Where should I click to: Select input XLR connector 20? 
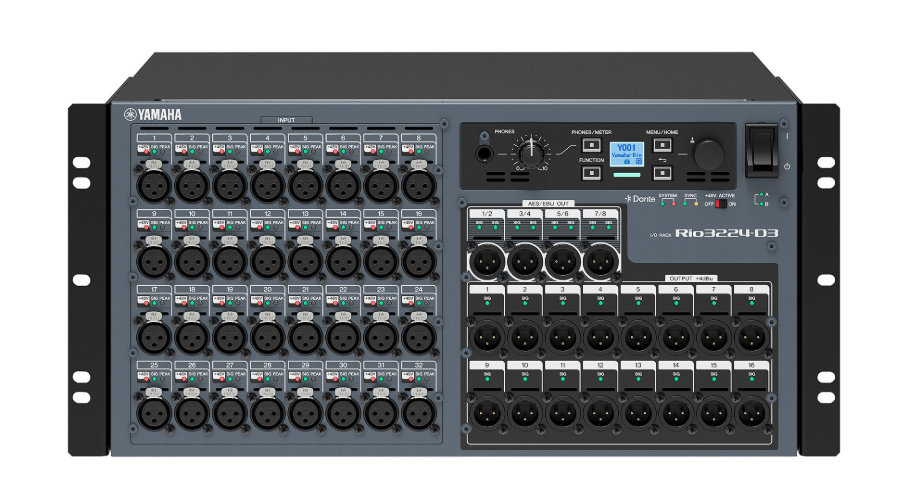pos(267,337)
